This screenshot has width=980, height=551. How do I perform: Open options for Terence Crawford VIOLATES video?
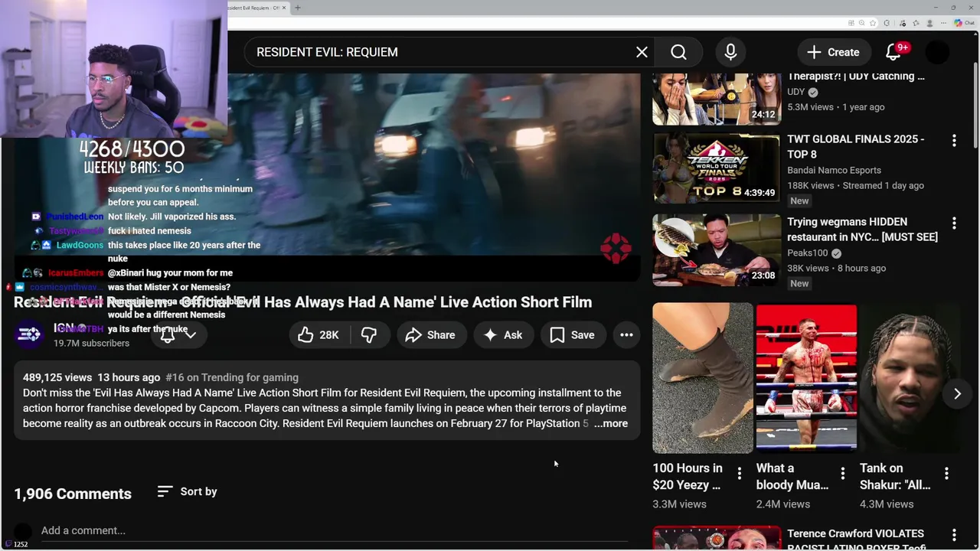(954, 535)
